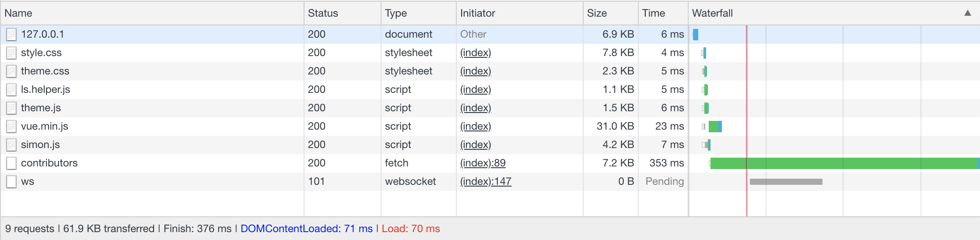Click the vue.min.js file icon
This screenshot has width=980, height=240.
click(x=11, y=127)
